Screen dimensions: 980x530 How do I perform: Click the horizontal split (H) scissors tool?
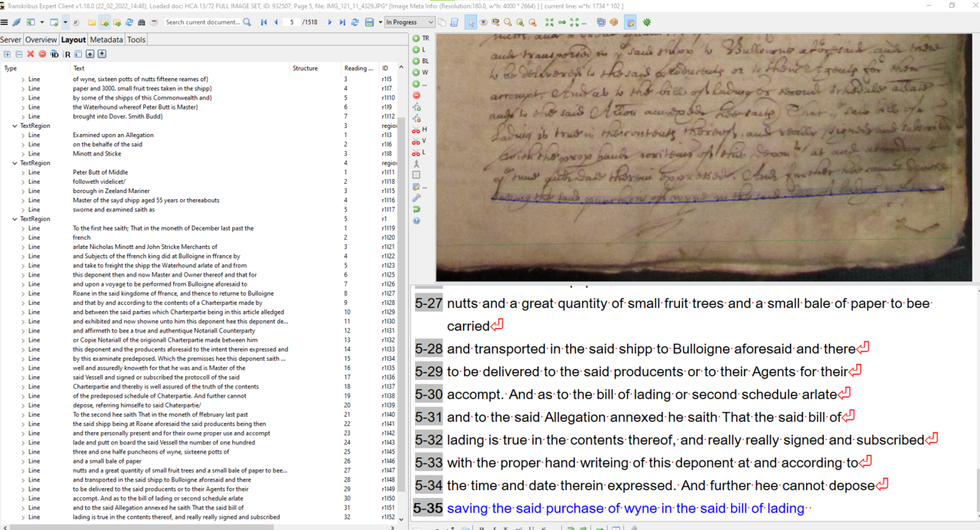(x=416, y=130)
